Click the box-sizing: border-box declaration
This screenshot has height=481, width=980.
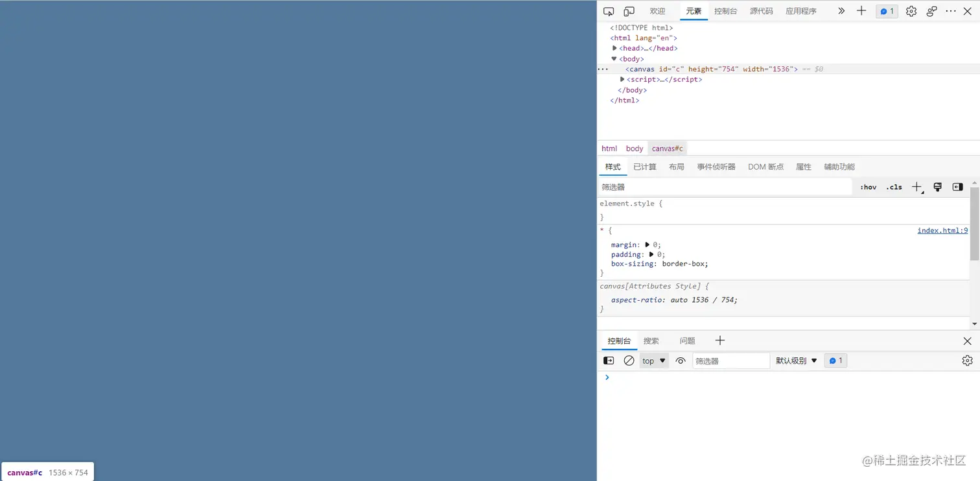pos(660,264)
